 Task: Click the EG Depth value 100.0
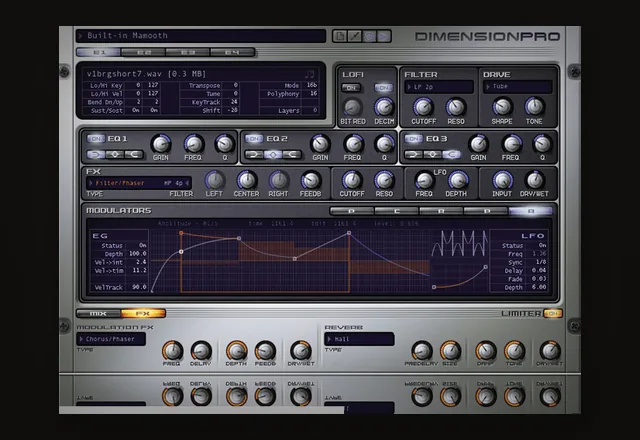pos(138,253)
